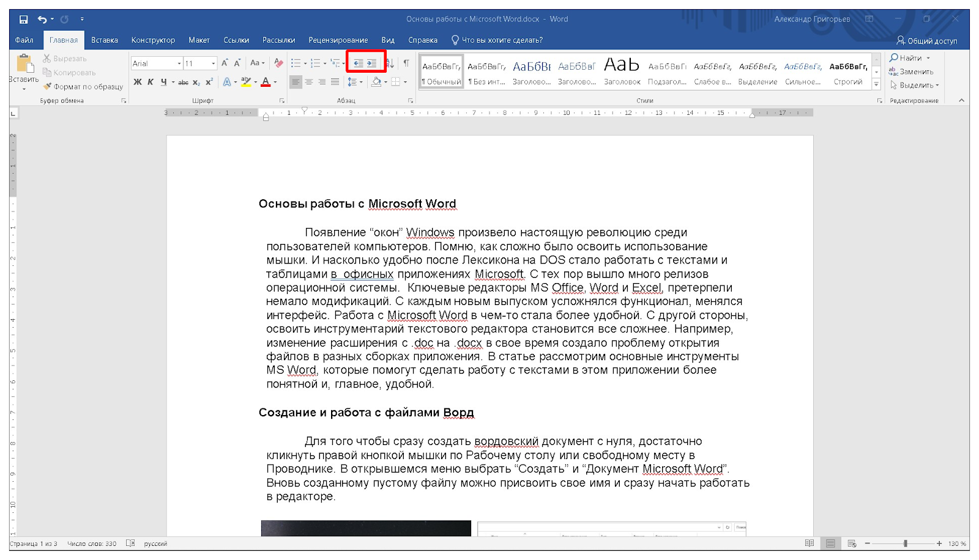Click the zoom slider in the status bar
979x560 pixels.
coord(905,543)
